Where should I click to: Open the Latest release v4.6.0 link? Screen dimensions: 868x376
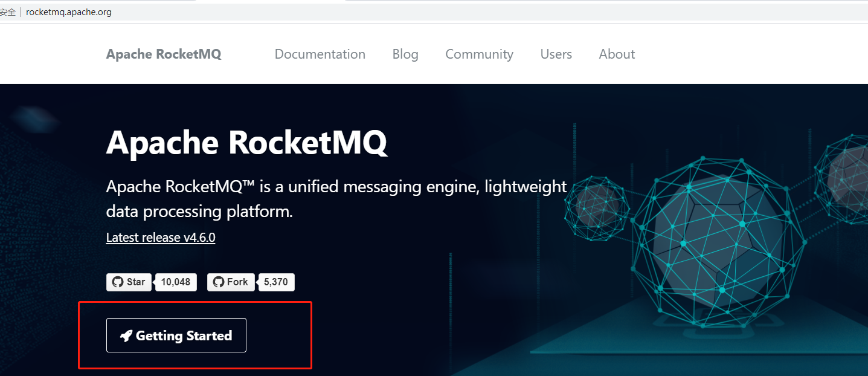click(x=161, y=238)
